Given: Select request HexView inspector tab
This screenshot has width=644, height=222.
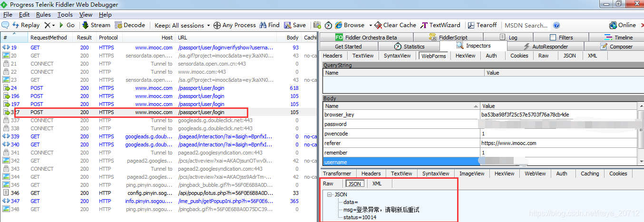Looking at the screenshot, I should pos(465,56).
